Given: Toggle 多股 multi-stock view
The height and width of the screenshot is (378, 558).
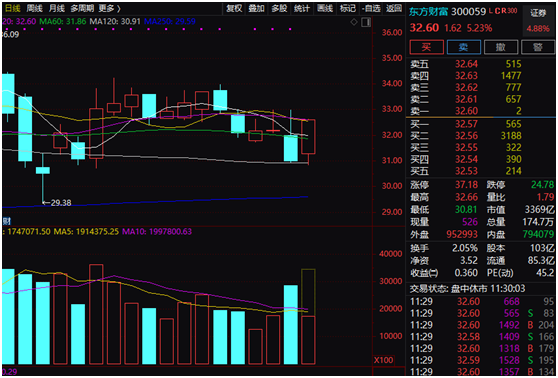Looking at the screenshot, I should tap(279, 9).
